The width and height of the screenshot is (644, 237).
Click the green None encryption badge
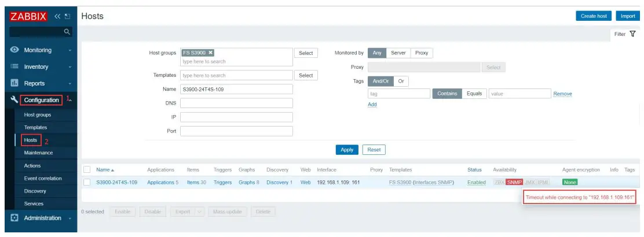coord(570,183)
